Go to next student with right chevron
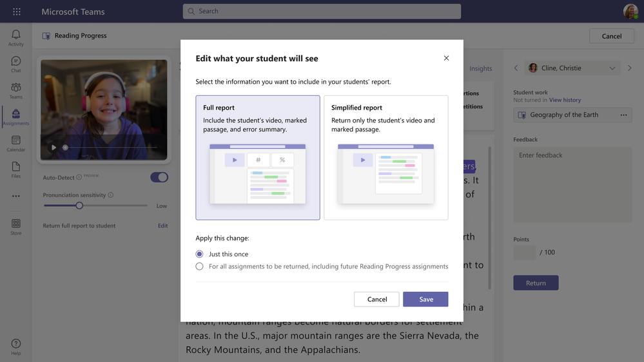Image resolution: width=644 pixels, height=362 pixels. (630, 68)
